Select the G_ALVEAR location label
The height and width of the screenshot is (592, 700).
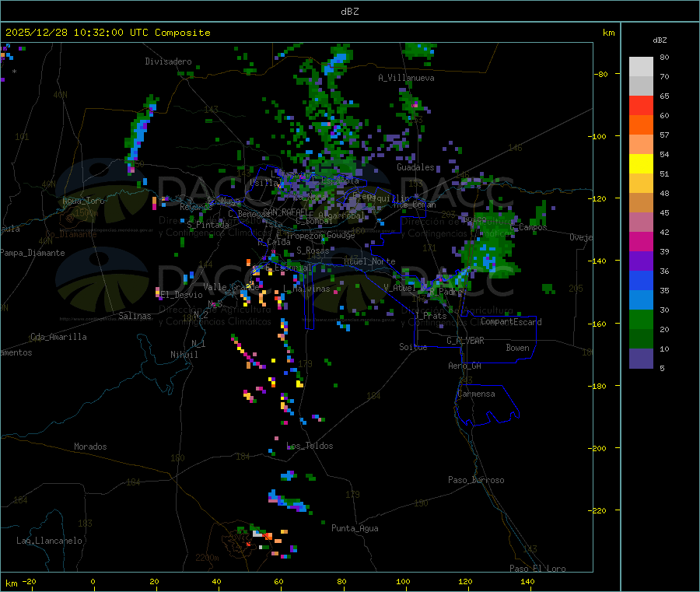tap(465, 341)
